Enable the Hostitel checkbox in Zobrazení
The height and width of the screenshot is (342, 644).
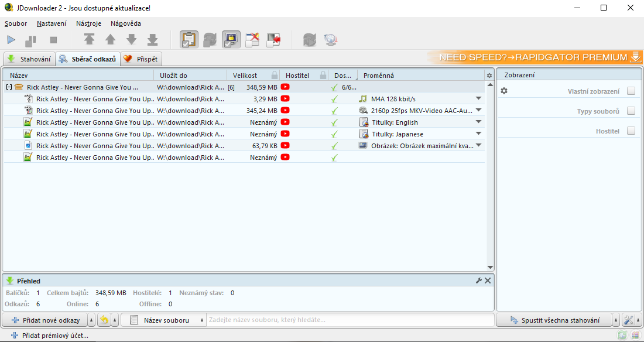coord(631,131)
